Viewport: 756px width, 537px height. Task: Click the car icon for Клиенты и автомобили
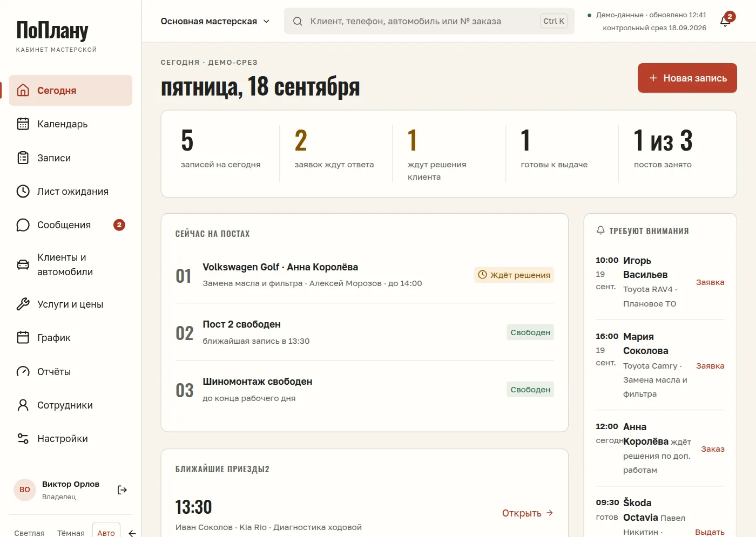click(23, 264)
